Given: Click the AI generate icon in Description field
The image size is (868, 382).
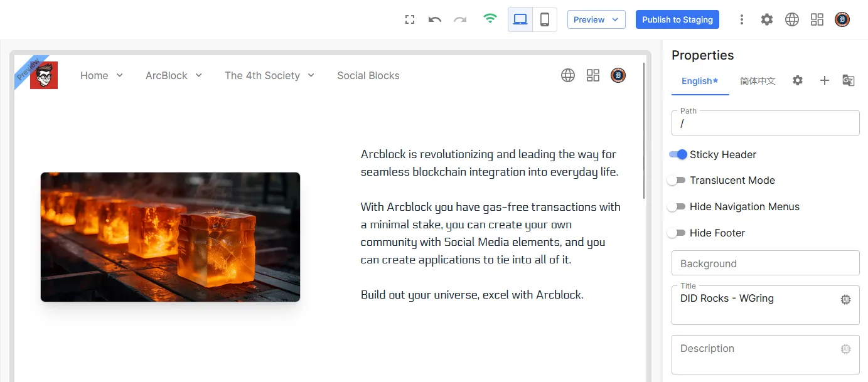Looking at the screenshot, I should (x=846, y=349).
